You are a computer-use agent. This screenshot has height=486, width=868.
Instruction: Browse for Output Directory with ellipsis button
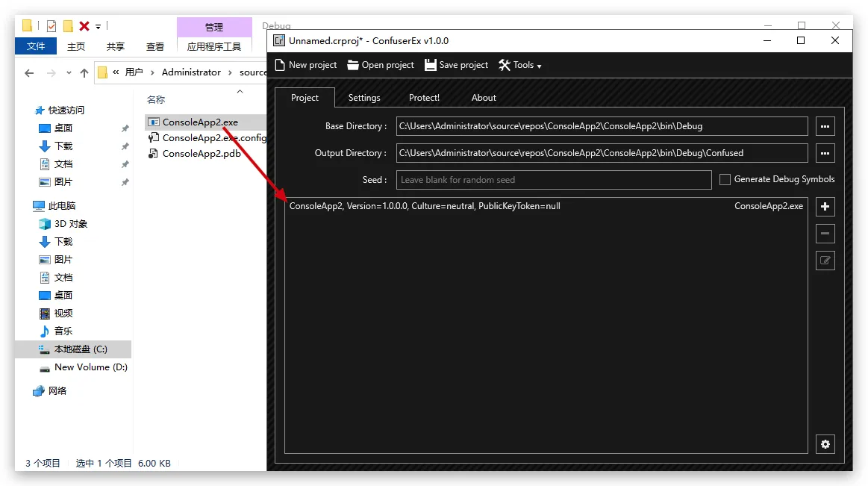click(825, 153)
